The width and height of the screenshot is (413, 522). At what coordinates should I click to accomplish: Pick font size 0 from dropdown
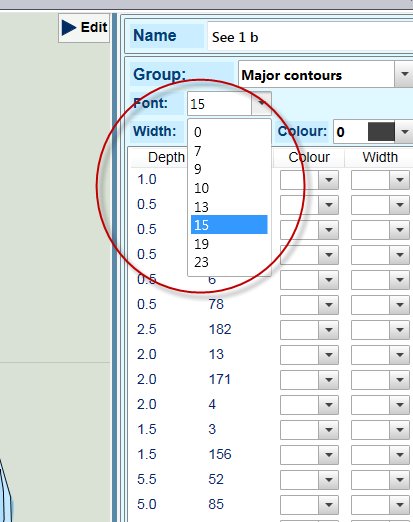click(x=229, y=132)
